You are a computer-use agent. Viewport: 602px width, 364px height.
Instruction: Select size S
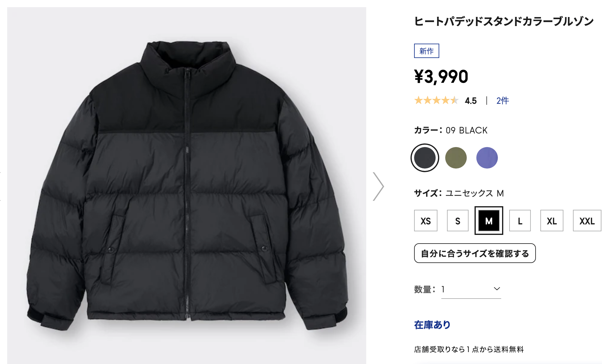[457, 221]
